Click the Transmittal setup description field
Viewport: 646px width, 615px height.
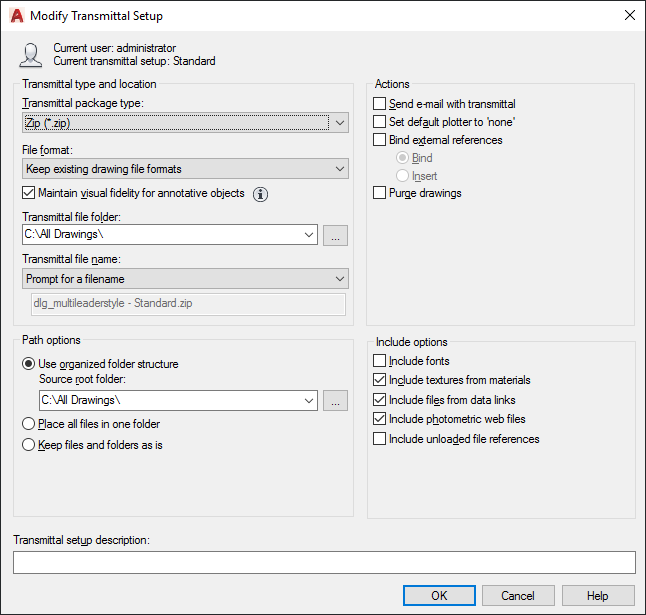[x=324, y=562]
